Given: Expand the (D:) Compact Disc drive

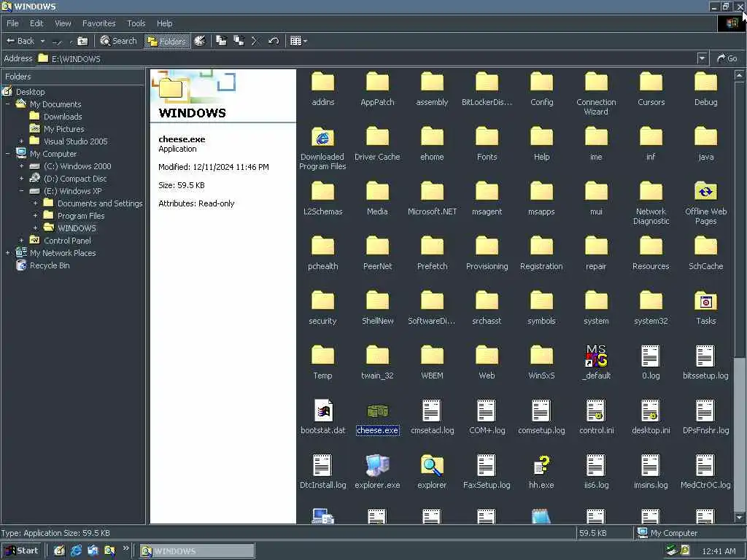Looking at the screenshot, I should [x=21, y=179].
